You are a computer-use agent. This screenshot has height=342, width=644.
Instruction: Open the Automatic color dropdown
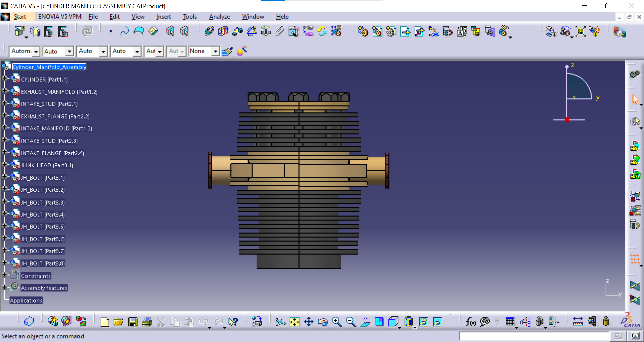point(36,51)
